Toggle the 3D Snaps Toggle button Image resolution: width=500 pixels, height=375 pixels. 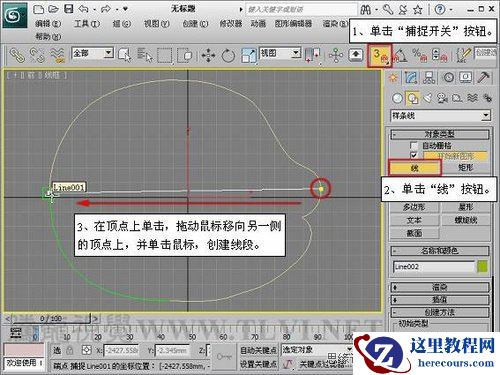379,55
